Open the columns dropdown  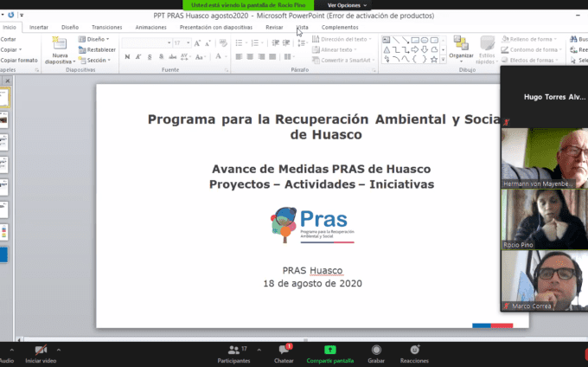point(289,56)
